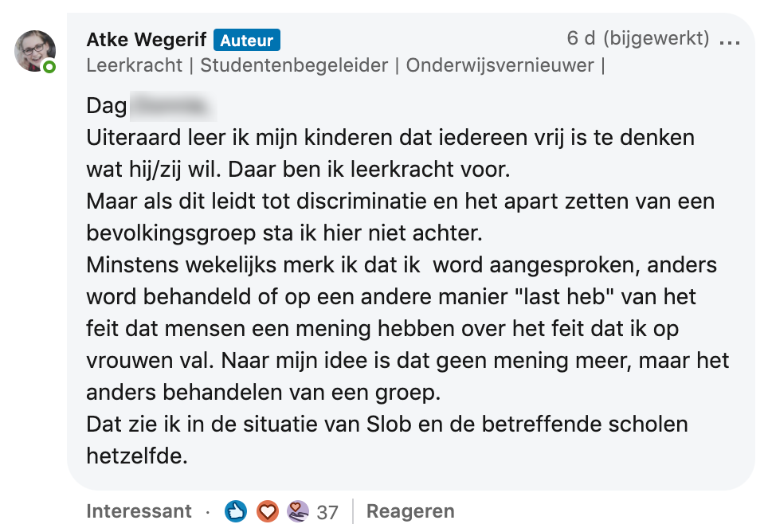The height and width of the screenshot is (532, 768).
Task: Click the Leerkracht headline under the author name
Action: click(x=135, y=65)
